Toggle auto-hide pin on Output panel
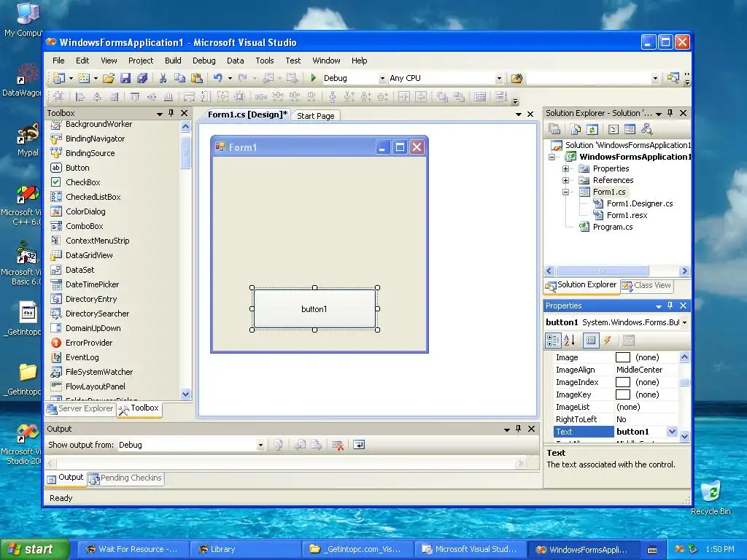Screen dimensions: 747x560 click(x=519, y=429)
